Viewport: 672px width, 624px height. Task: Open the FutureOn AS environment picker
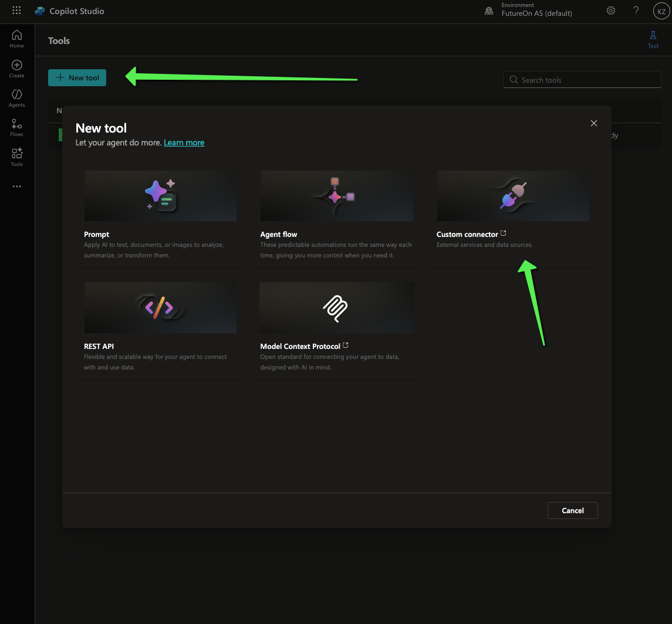[528, 11]
